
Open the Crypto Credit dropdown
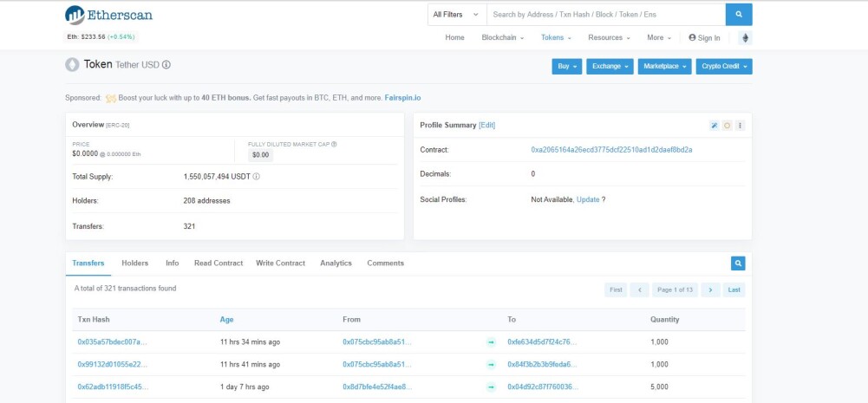(724, 67)
